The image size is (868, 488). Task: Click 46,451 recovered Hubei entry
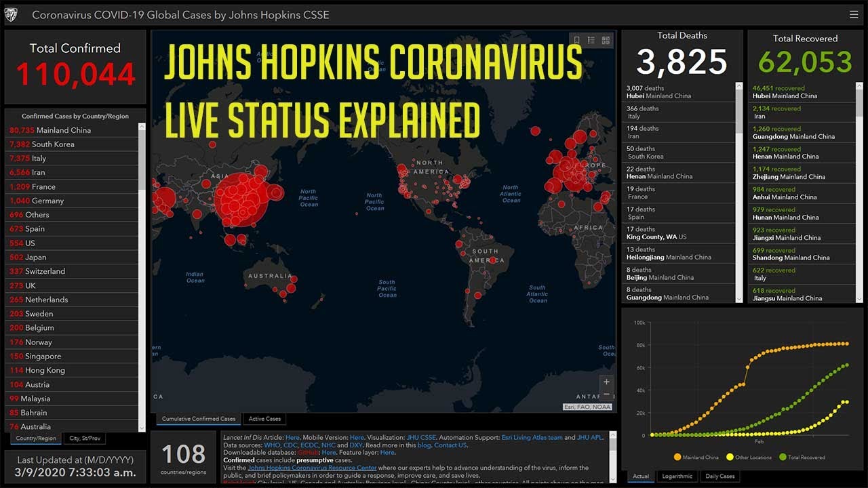point(802,92)
